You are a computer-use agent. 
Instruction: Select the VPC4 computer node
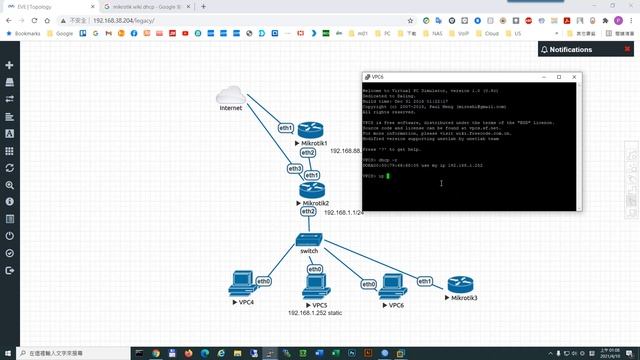click(x=242, y=283)
